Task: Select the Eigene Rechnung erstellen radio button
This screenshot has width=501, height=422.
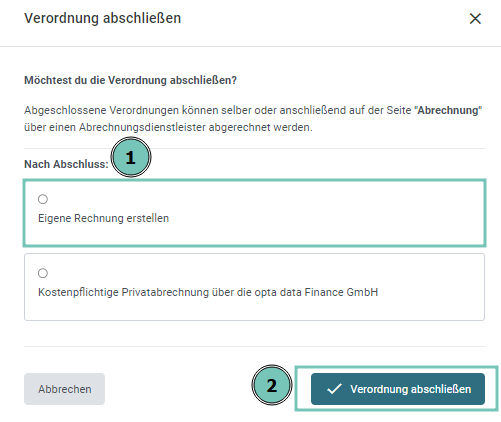Action: tap(43, 199)
